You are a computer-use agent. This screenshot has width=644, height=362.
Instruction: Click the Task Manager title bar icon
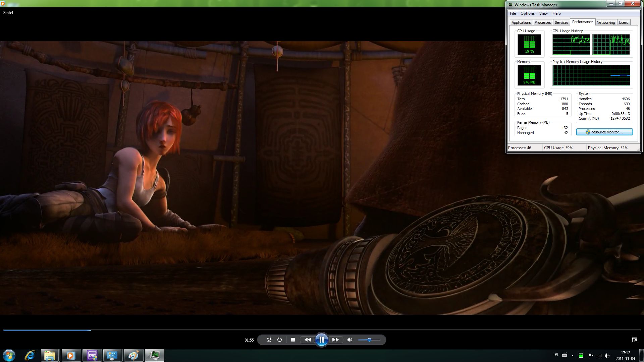tap(511, 5)
